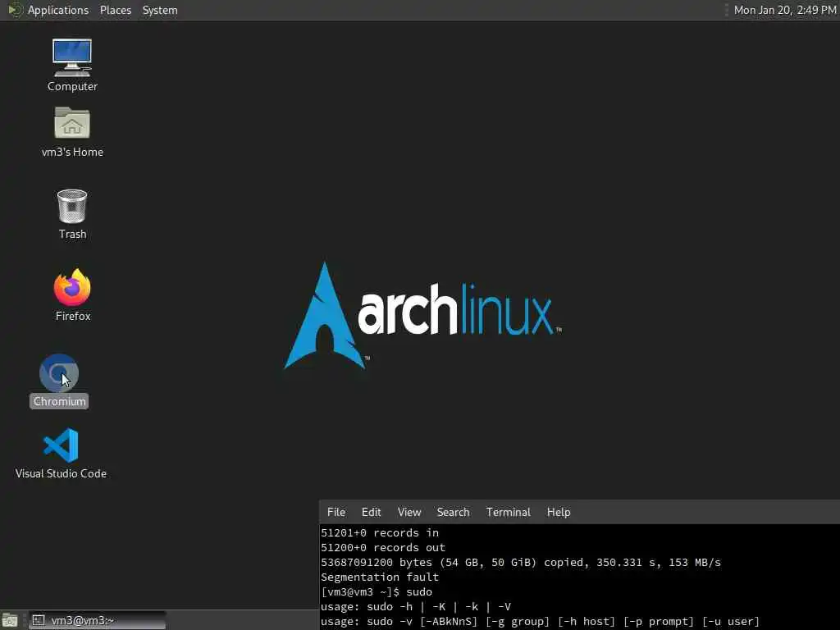The width and height of the screenshot is (840, 630).
Task: Click the clock showing Mon Jan 20, 2:49 PM
Action: click(785, 10)
